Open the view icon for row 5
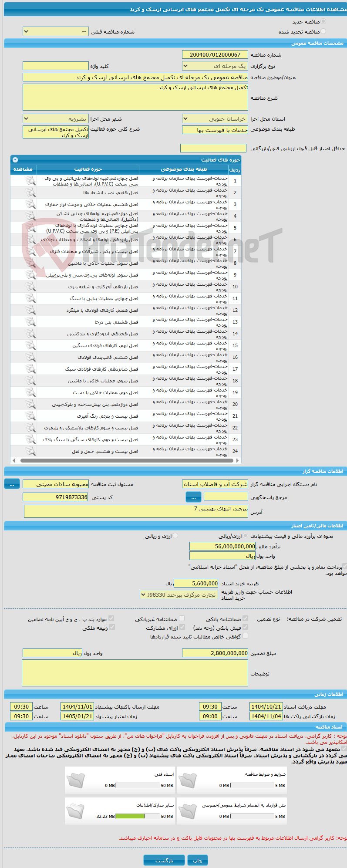This screenshot has width=347, height=868. click(30, 228)
